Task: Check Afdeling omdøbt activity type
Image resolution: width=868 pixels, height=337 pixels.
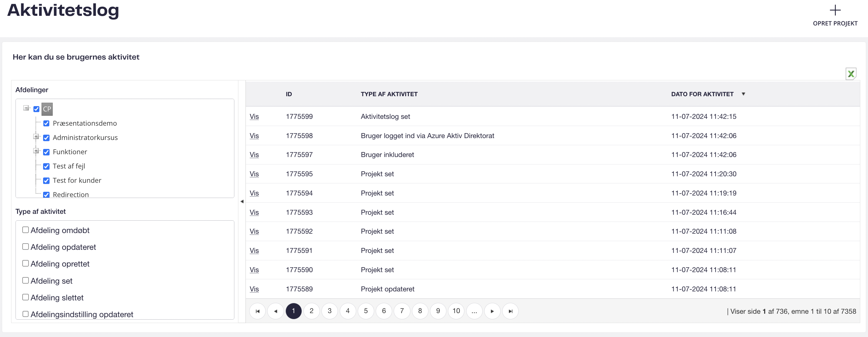Action: [x=25, y=230]
